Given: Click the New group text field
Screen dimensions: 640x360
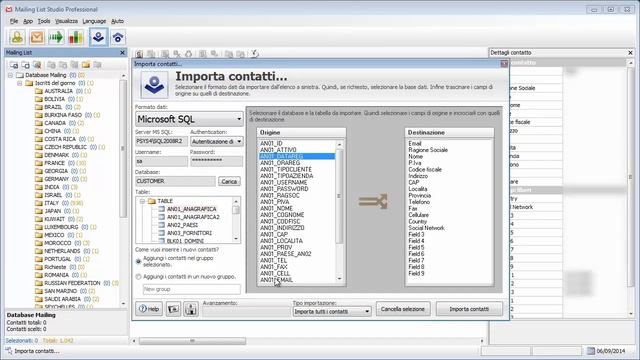Looking at the screenshot, I should click(x=191, y=289).
